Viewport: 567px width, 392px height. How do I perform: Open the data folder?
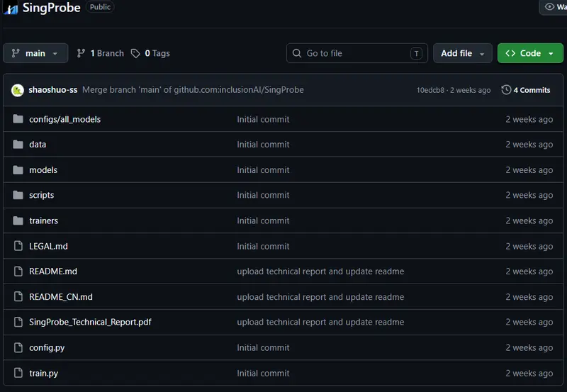coord(38,145)
